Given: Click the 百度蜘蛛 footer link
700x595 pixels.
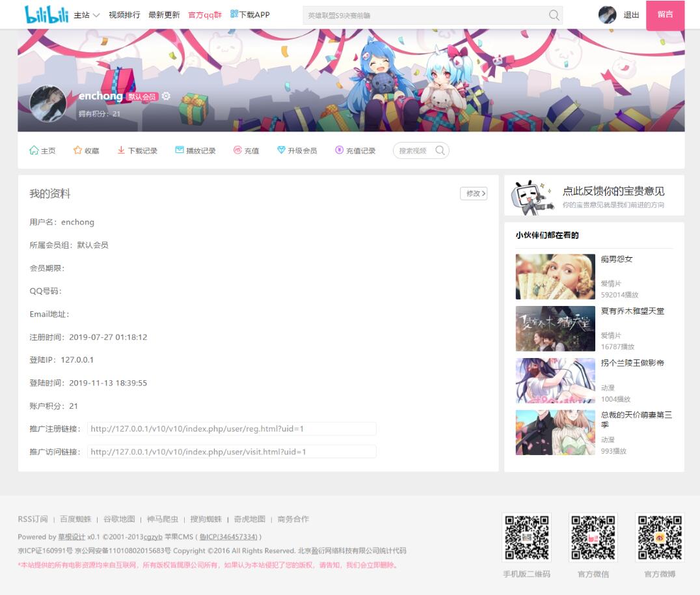Looking at the screenshot, I should click(75, 519).
